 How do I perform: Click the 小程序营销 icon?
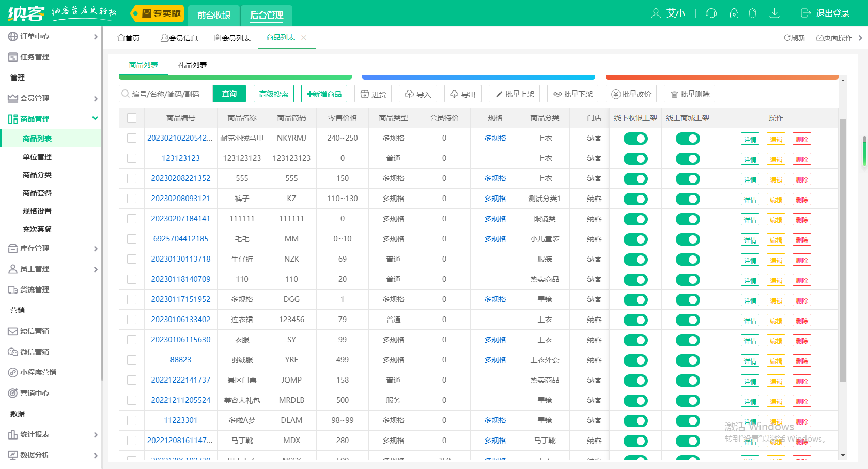[x=13, y=372]
